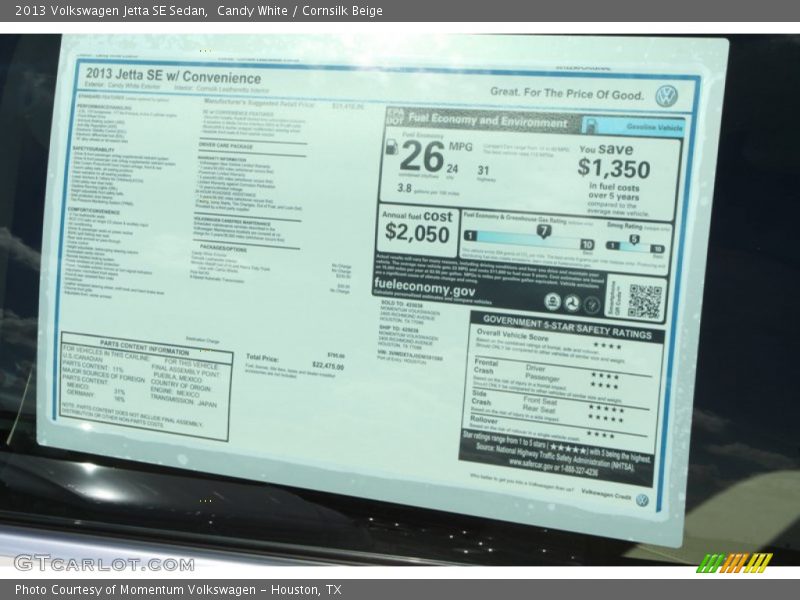Click the 'Frontal Crash' label
The width and height of the screenshot is (800, 600).
[485, 367]
